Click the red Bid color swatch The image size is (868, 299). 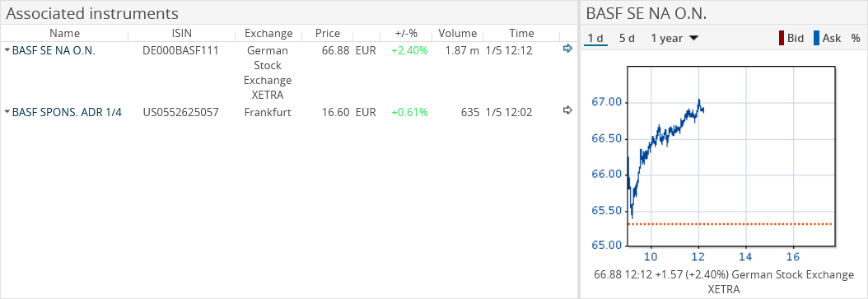tap(781, 38)
